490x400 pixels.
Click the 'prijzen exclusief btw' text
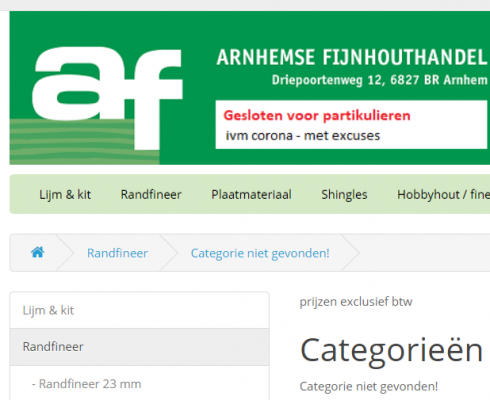coord(356,302)
